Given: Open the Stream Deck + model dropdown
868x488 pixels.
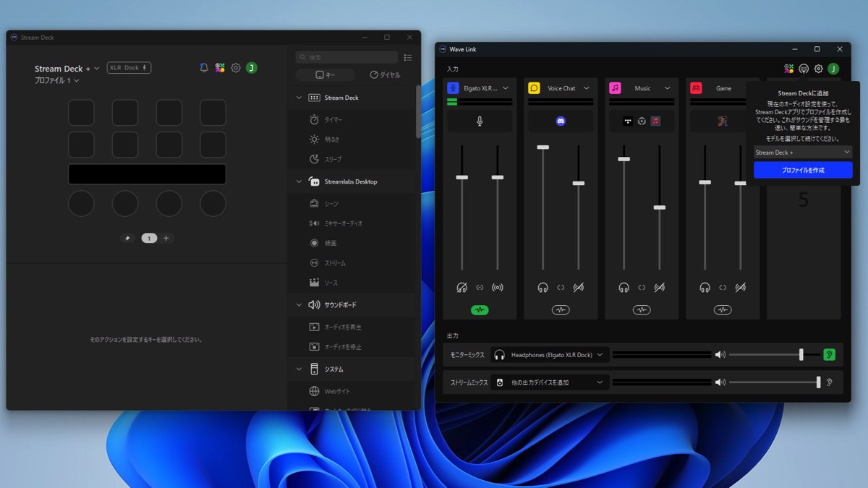Looking at the screenshot, I should click(x=802, y=153).
